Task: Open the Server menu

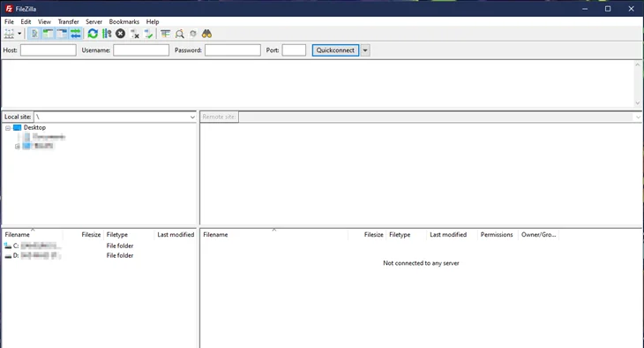Action: (x=94, y=21)
